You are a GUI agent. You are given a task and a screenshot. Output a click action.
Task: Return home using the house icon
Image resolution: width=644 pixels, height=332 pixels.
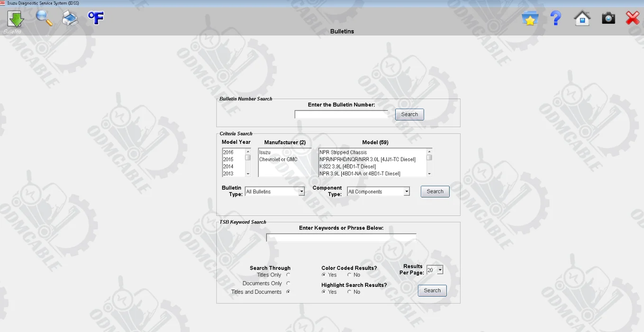pyautogui.click(x=581, y=18)
